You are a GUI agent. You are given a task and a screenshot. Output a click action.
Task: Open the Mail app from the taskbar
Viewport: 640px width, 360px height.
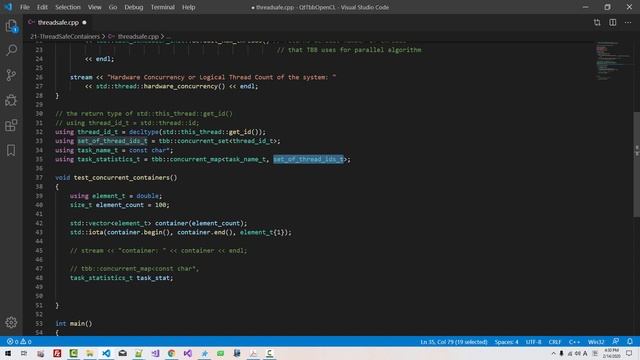point(122,353)
